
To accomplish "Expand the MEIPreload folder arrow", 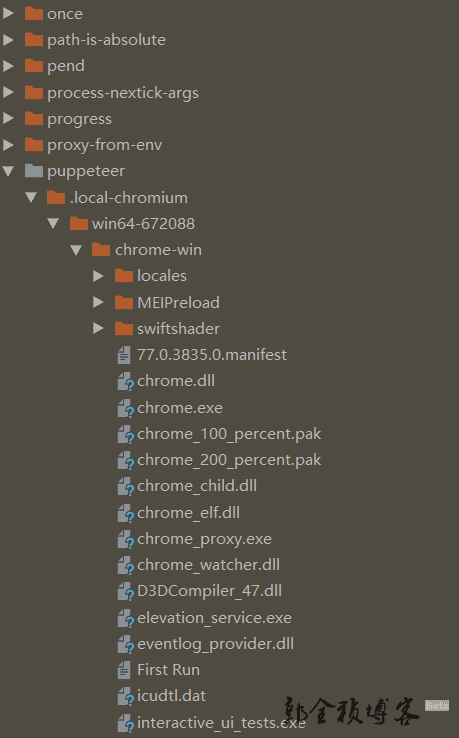I will 98,302.
